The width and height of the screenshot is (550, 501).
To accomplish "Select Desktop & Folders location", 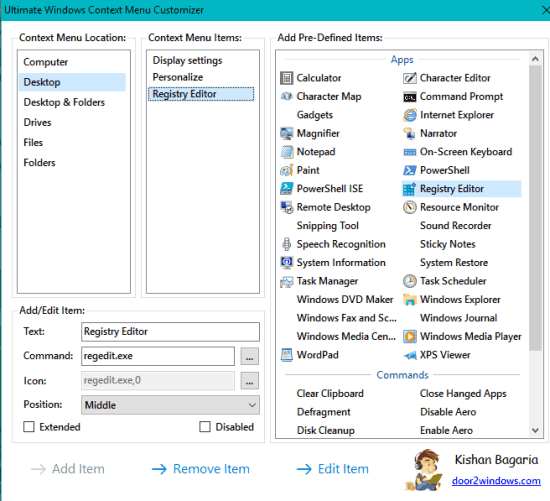I will 72,102.
